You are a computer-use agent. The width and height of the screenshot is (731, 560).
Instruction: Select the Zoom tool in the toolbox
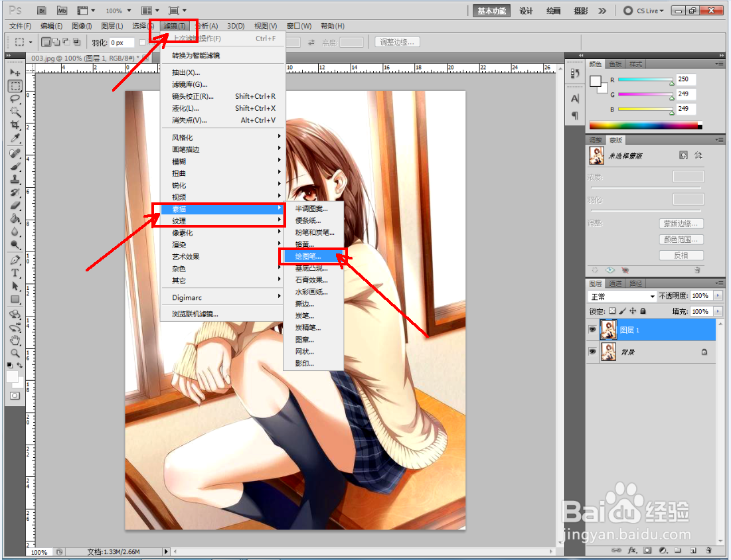click(15, 354)
